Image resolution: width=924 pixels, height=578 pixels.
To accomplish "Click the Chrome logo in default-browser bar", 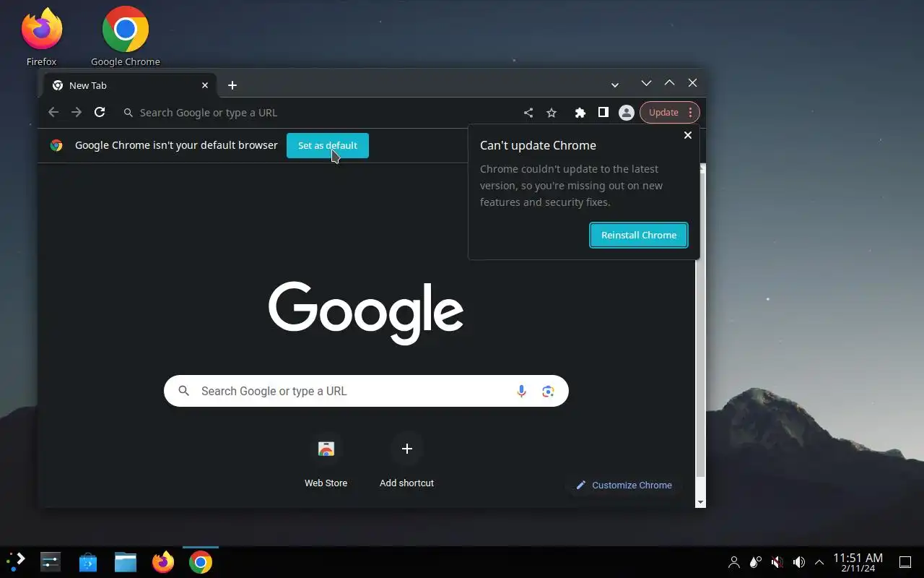I will click(x=56, y=145).
